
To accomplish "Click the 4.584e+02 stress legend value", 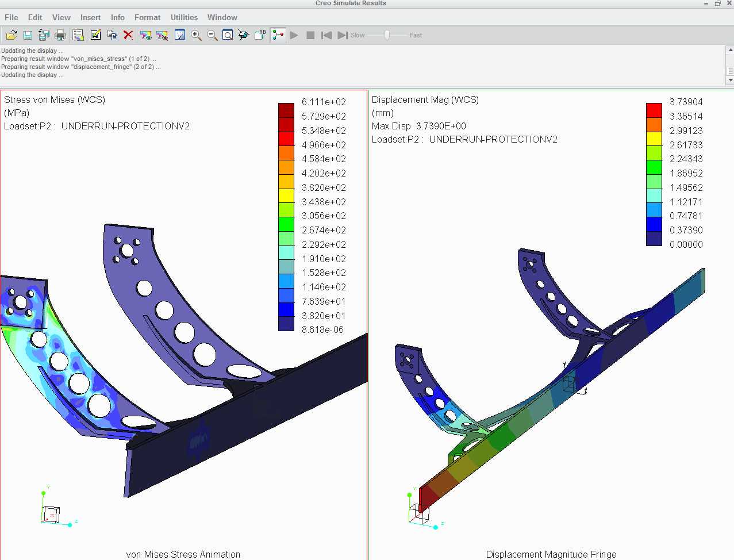I will pos(324,159).
